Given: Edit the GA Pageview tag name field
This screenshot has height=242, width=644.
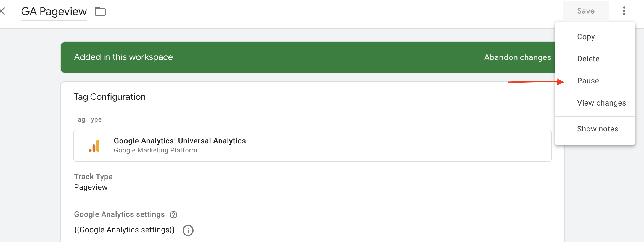Looking at the screenshot, I should [x=54, y=12].
